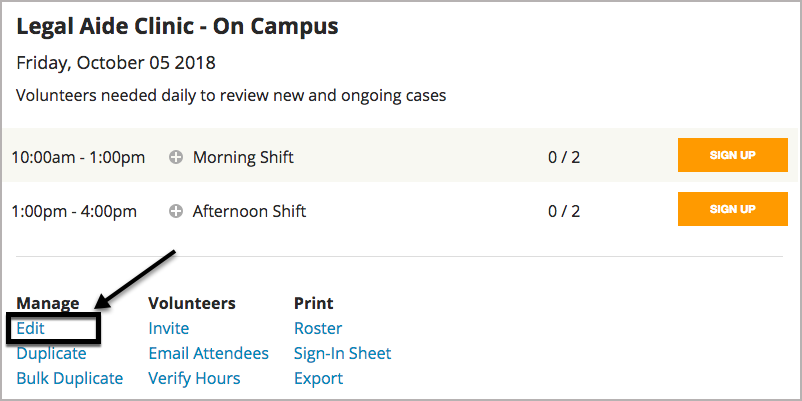802x401 pixels.
Task: Click the Legal Aide Clinic event title
Action: (177, 26)
